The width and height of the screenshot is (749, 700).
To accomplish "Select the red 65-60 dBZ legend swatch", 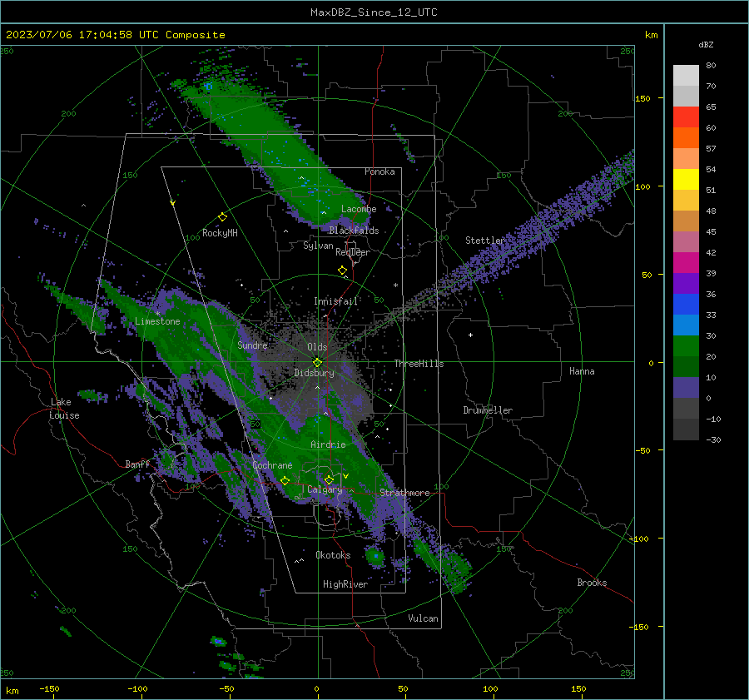I will click(686, 117).
